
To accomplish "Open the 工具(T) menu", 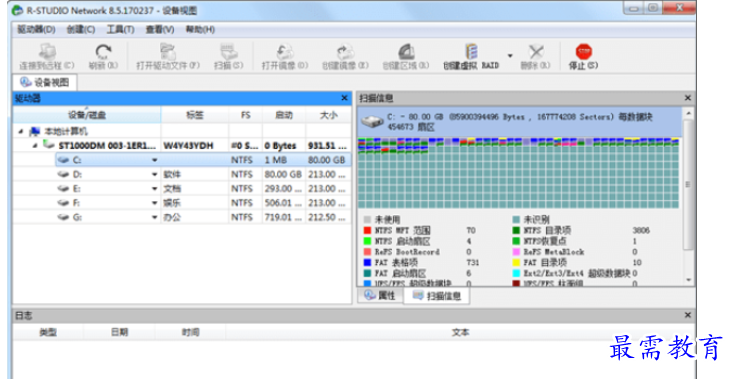I will (x=120, y=29).
